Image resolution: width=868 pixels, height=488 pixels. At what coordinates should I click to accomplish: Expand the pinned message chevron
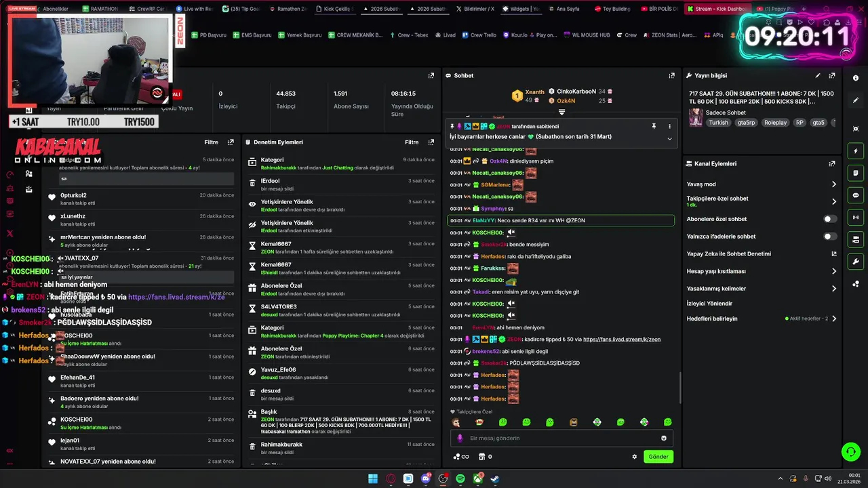click(x=669, y=138)
